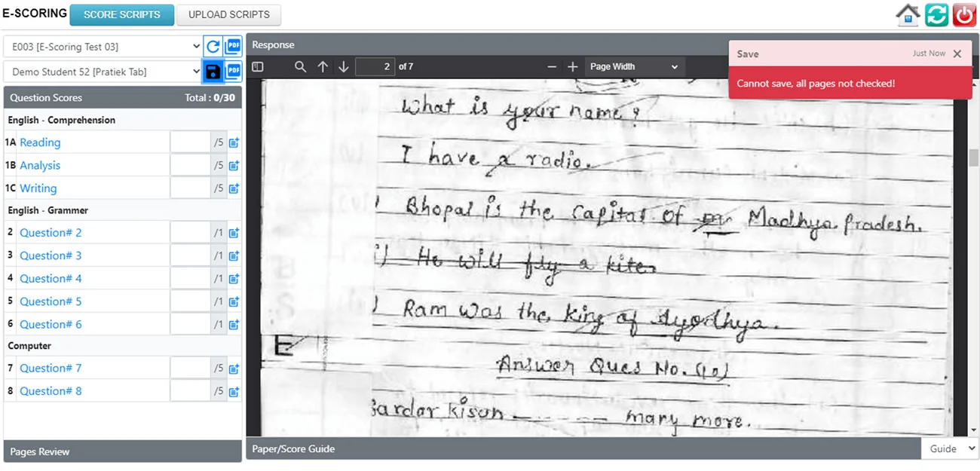The width and height of the screenshot is (980, 471).
Task: Open PDF for Demo Student 52
Action: point(233,72)
